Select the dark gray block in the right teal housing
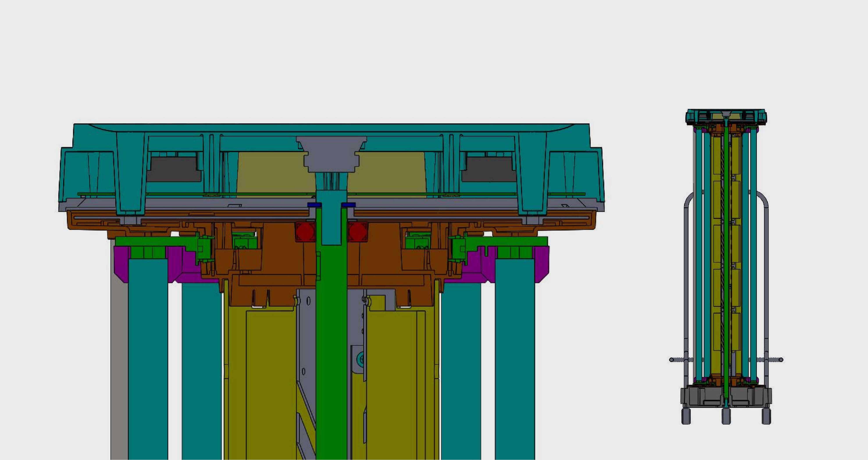This screenshot has height=460, width=868. [489, 169]
